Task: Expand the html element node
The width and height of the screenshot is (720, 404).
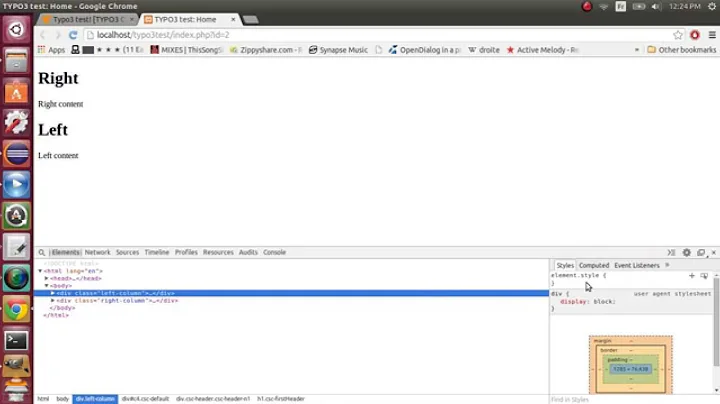Action: pos(40,271)
